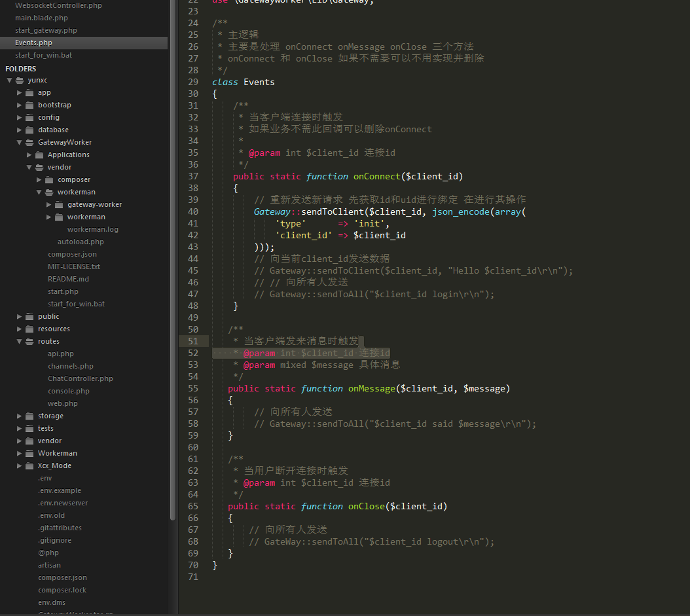690x616 pixels.
Task: Expand the storage folder arrow
Action: (x=19, y=416)
